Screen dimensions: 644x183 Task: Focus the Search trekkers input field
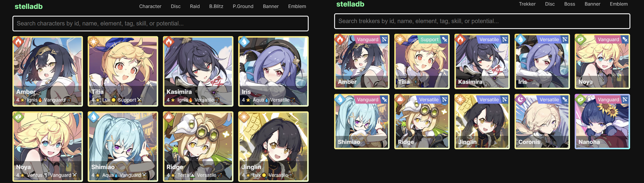tap(482, 21)
